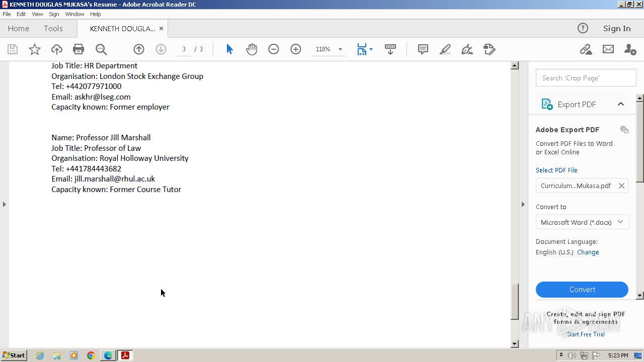Zoom in with the plus circle icon
644x362 pixels.
[x=296, y=49]
